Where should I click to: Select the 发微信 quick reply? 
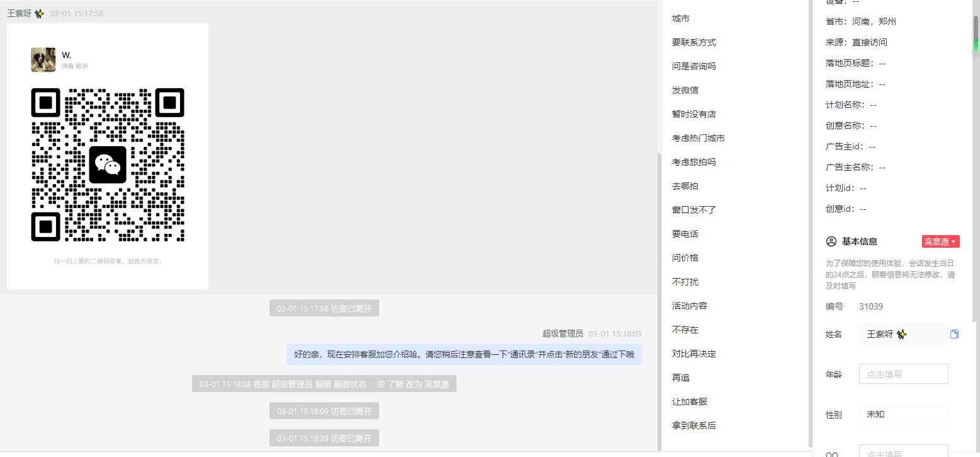[x=685, y=90]
